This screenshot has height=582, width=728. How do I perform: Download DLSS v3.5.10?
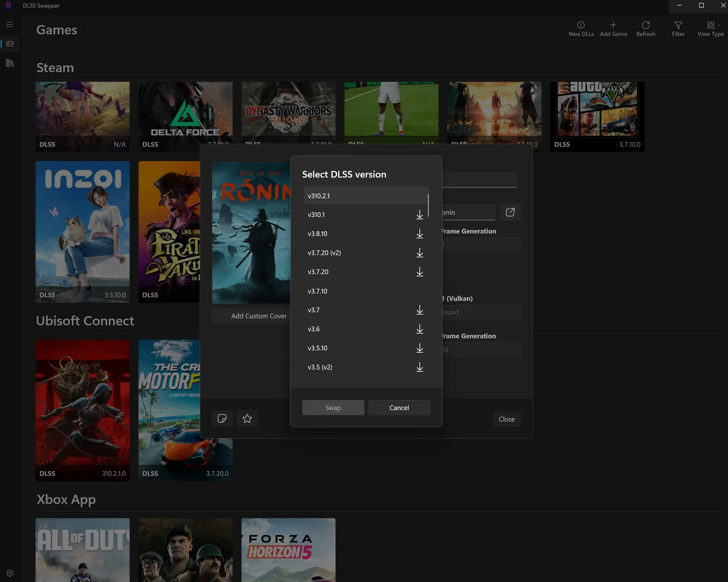(419, 348)
